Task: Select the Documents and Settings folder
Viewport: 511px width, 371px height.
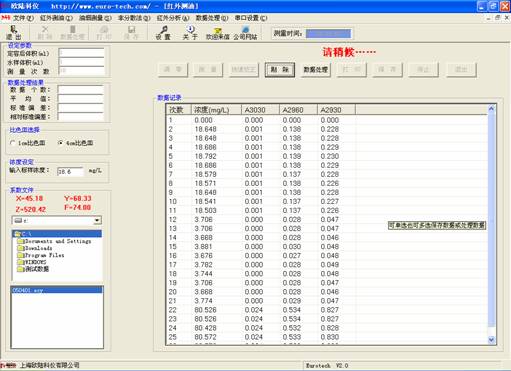Action: [x=55, y=241]
